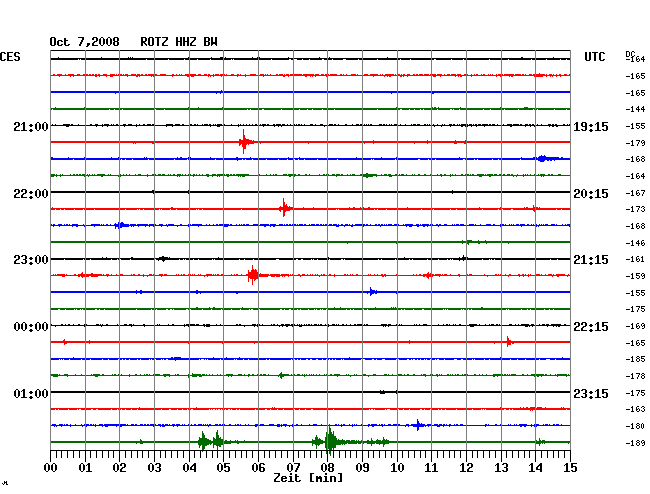This screenshot has height=494, width=650.
Task: Click the DC offset value -146
Action: [x=635, y=243]
